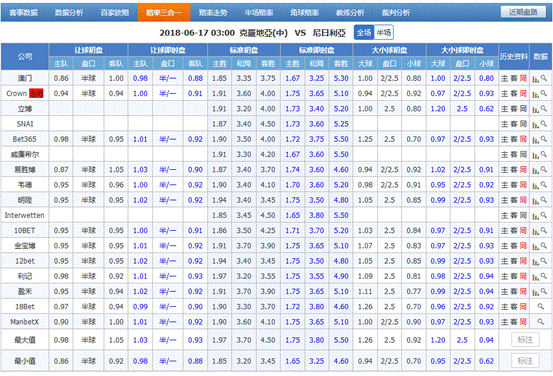Click the 3.80 live draw odds for Interwetten
553x376 pixels.
tap(316, 215)
